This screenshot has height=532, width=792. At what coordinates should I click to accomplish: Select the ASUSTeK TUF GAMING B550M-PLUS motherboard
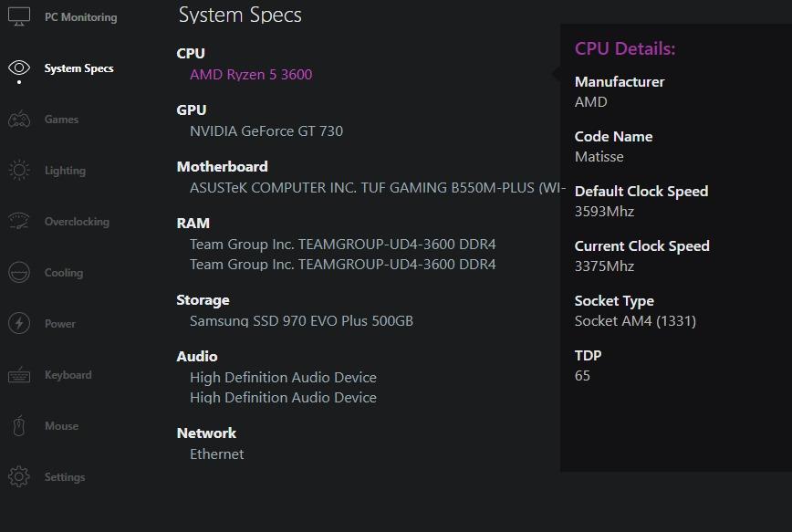tap(378, 188)
